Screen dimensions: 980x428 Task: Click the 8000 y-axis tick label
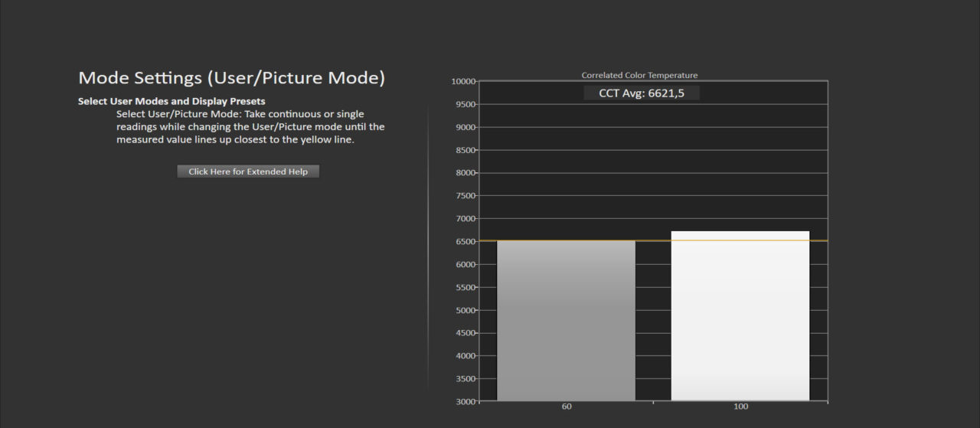(465, 173)
